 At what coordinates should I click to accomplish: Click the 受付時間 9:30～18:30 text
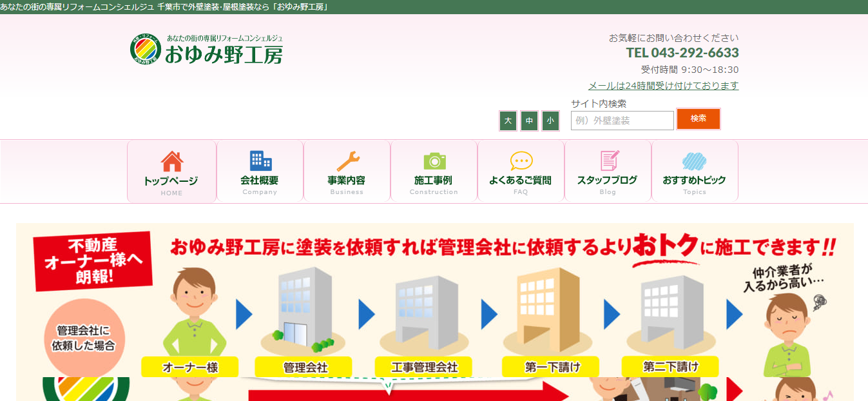pos(690,70)
